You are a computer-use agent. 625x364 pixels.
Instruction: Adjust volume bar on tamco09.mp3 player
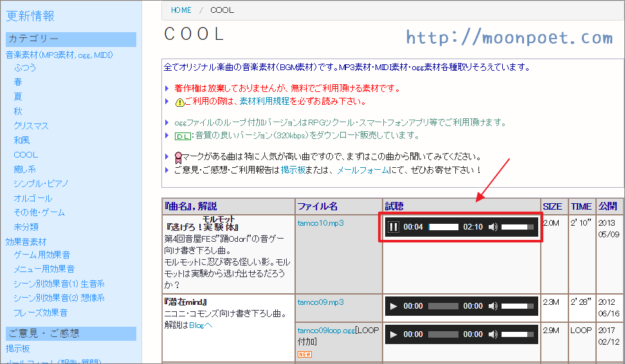[518, 306]
